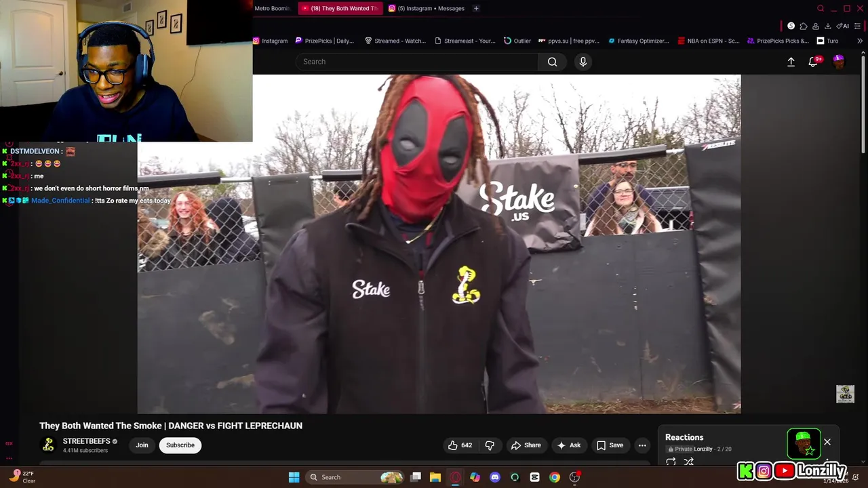The height and width of the screenshot is (488, 868).
Task: Open the browser downloads icon
Action: pos(828,26)
